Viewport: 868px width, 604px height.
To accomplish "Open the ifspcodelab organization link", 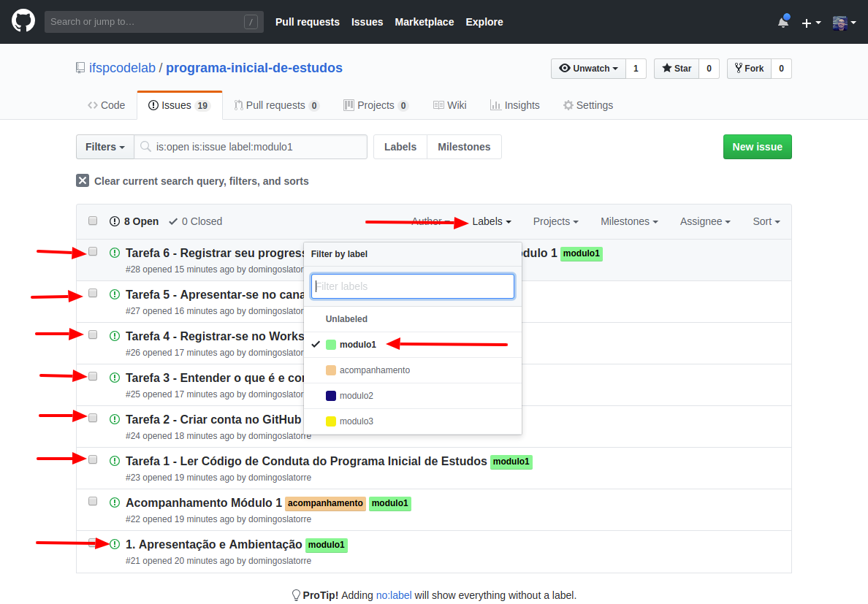I will click(122, 67).
